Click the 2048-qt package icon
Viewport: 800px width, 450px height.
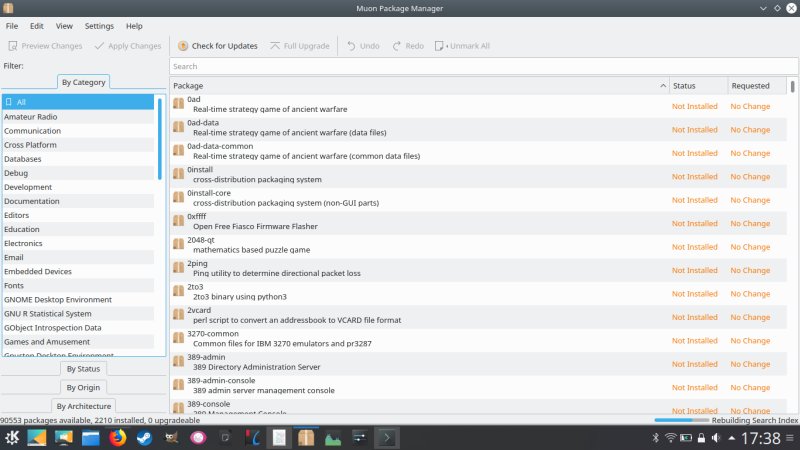[179, 244]
